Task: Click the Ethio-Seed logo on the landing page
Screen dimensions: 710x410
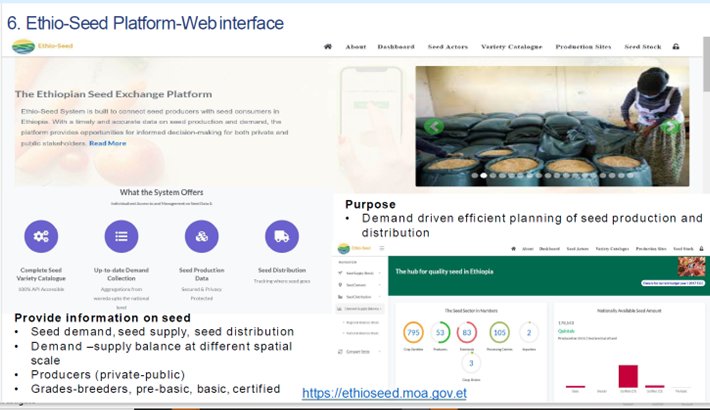Action: (43, 46)
